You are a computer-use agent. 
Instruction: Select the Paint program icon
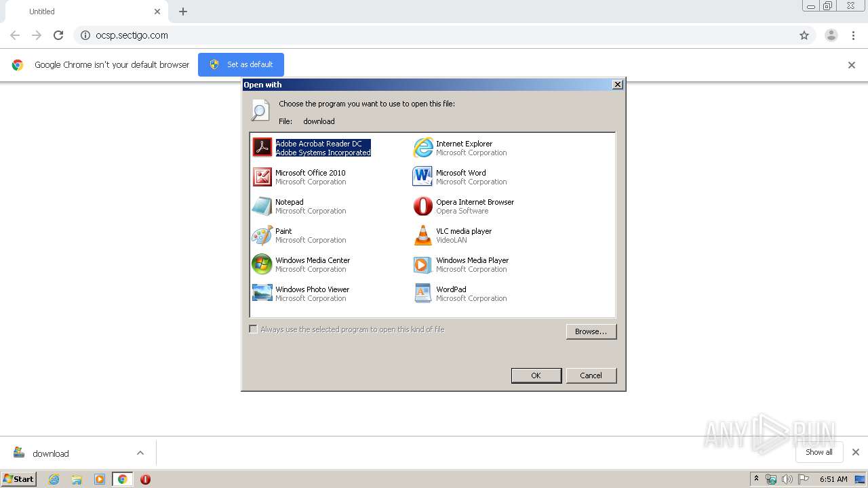click(262, 235)
